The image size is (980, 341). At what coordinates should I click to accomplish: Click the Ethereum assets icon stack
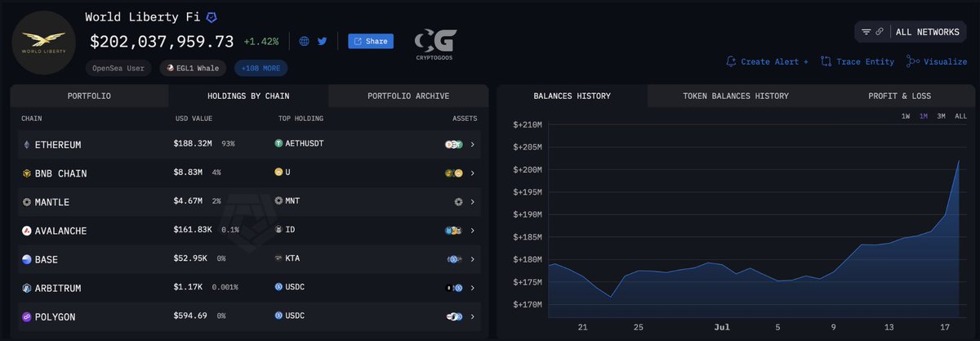pyautogui.click(x=454, y=145)
